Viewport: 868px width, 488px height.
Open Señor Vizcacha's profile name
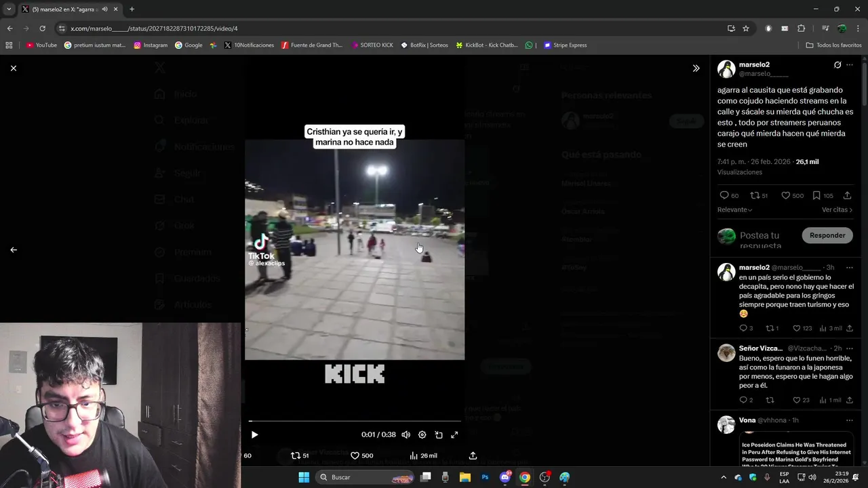(x=761, y=348)
